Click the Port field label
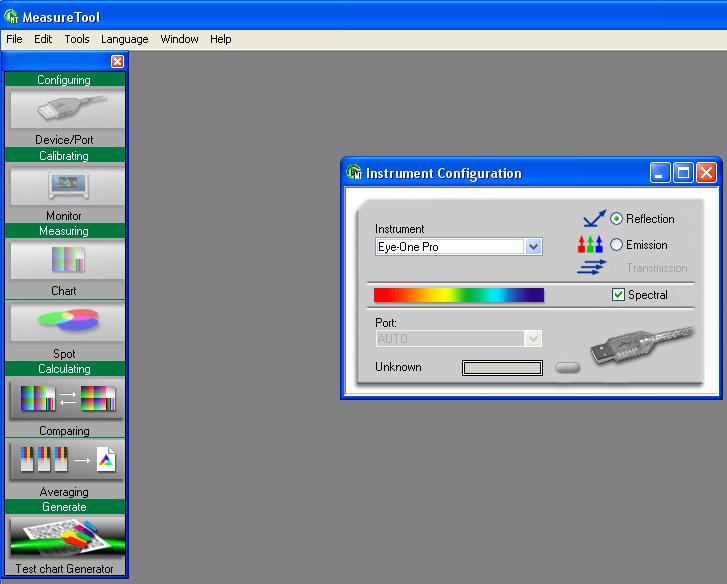727x584 pixels. pos(386,322)
